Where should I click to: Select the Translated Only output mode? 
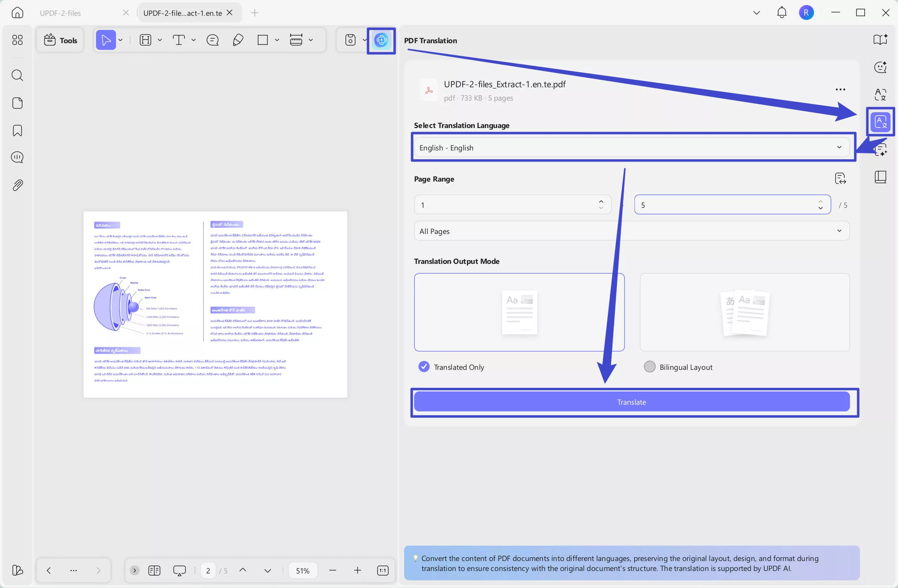coord(424,367)
